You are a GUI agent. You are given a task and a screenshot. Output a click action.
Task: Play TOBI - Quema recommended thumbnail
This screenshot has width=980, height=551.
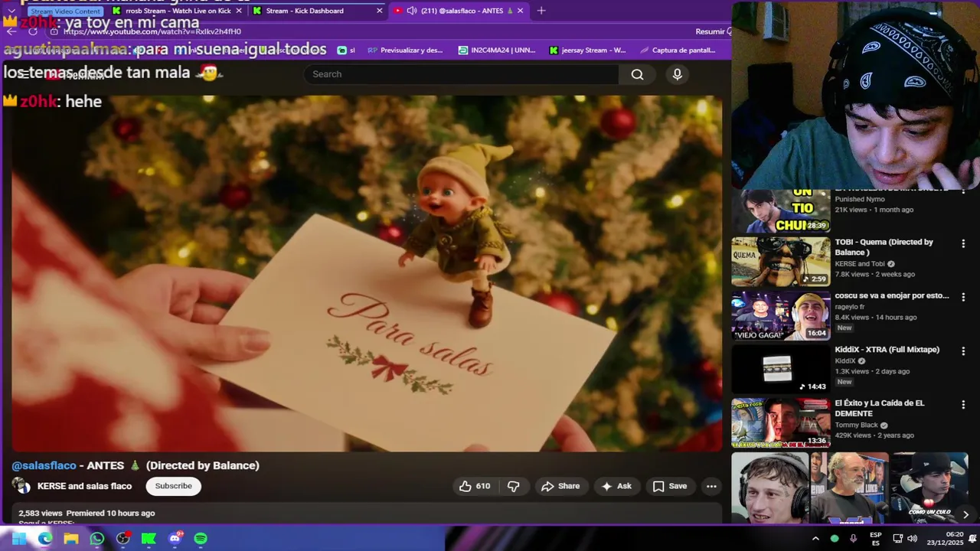tap(780, 261)
